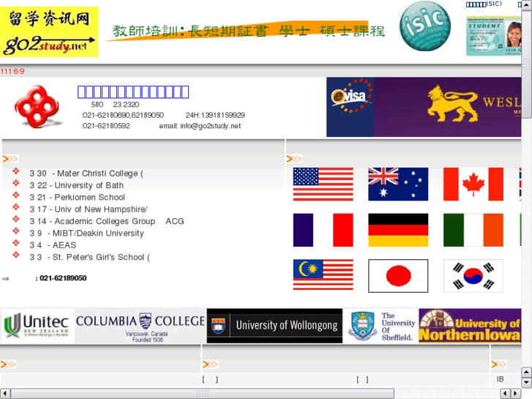Open the Univ of New Hampshire item

click(89, 209)
